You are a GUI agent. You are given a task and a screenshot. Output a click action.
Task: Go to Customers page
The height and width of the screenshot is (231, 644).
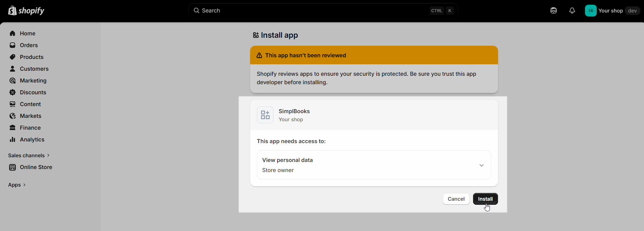click(34, 69)
